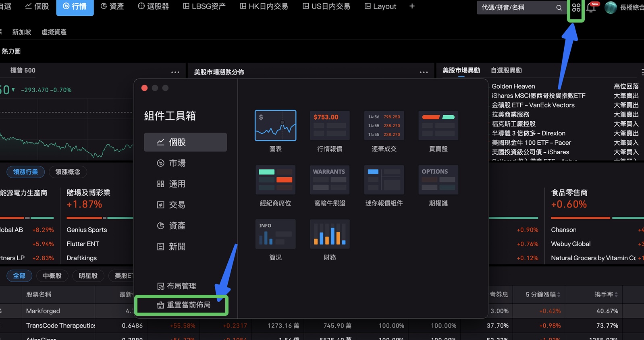Add the 窩輪牛熊證 warrants widget
This screenshot has height=340, width=644.
click(x=329, y=180)
